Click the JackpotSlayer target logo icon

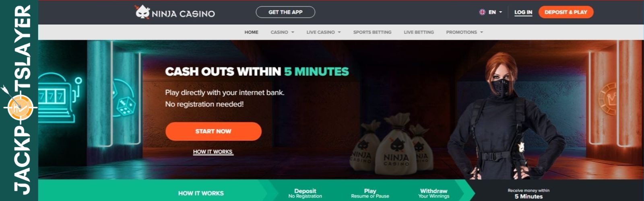pyautogui.click(x=19, y=107)
